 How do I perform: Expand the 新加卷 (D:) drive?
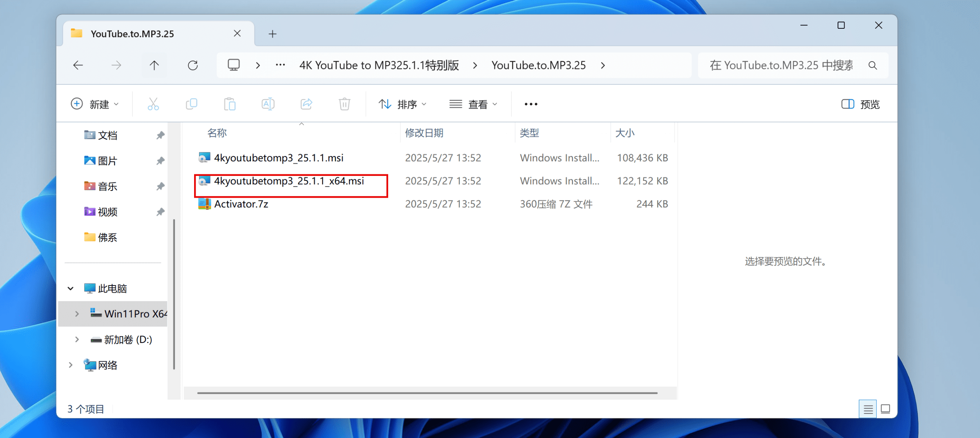tap(77, 340)
